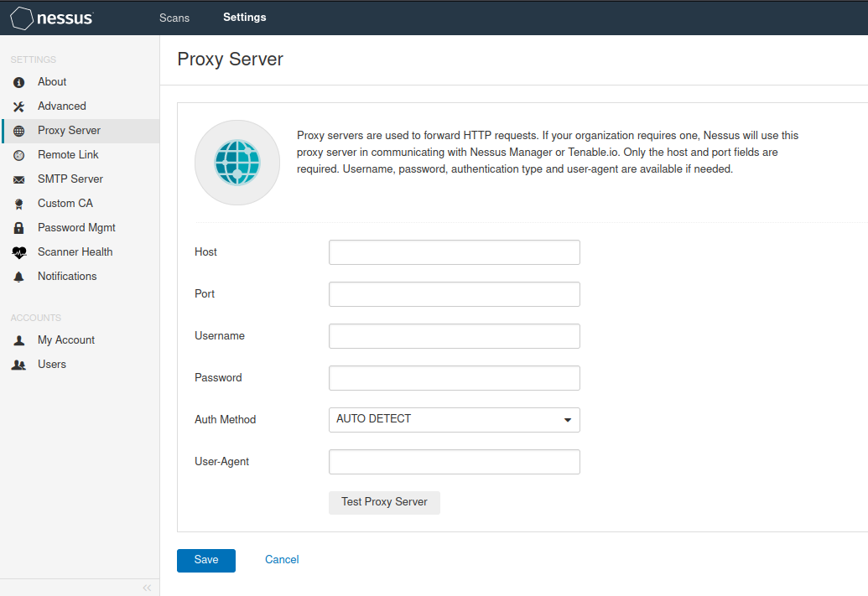Open the Scans tab
868x596 pixels.
click(x=174, y=18)
